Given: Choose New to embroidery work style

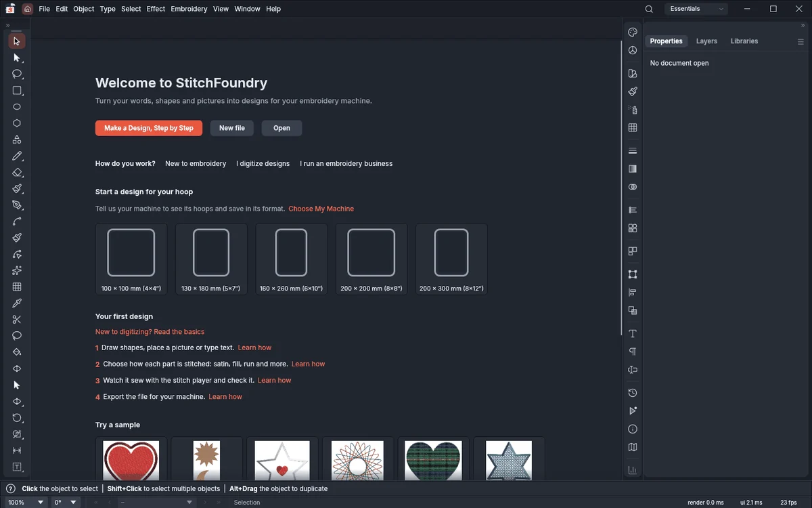Looking at the screenshot, I should 196,164.
